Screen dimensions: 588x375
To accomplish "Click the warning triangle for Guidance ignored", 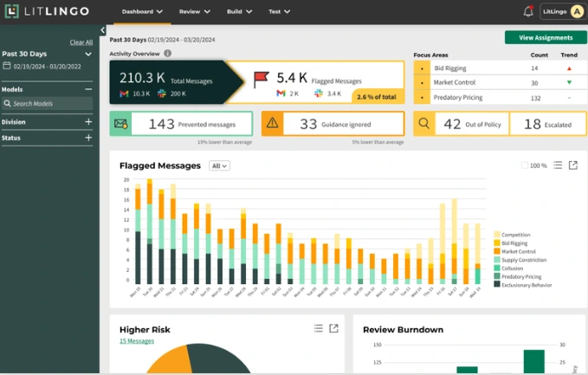I will 272,123.
